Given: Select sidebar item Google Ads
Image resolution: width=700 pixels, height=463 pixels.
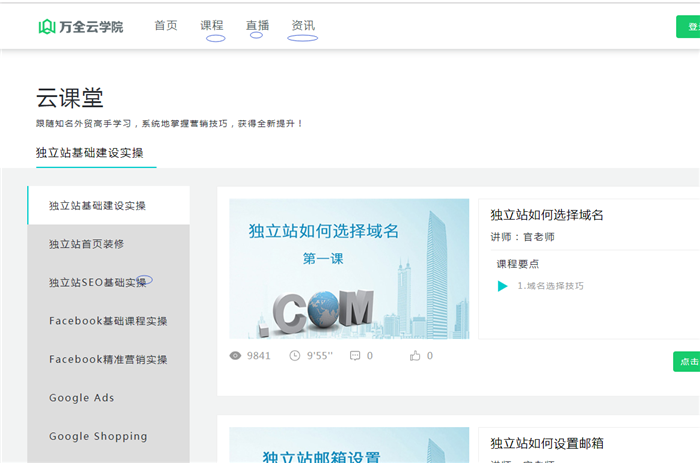Looking at the screenshot, I should pos(108,397).
